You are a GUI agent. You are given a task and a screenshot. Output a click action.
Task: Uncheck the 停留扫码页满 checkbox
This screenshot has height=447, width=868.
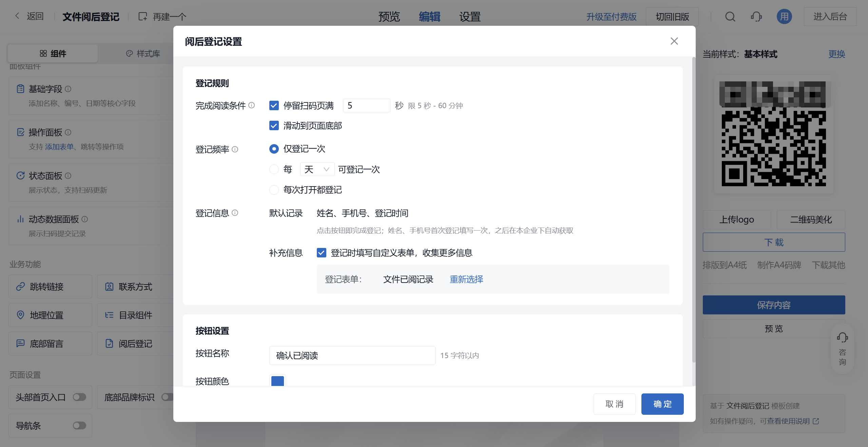pyautogui.click(x=274, y=105)
